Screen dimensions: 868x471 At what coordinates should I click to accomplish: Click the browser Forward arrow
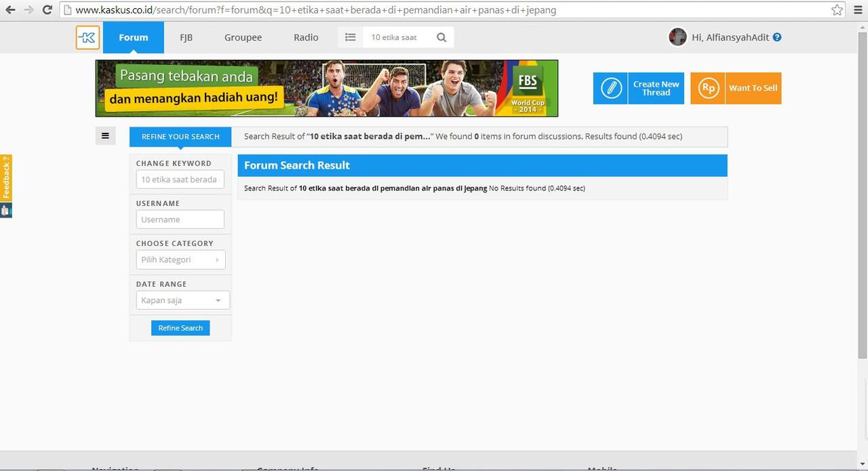[x=28, y=9]
